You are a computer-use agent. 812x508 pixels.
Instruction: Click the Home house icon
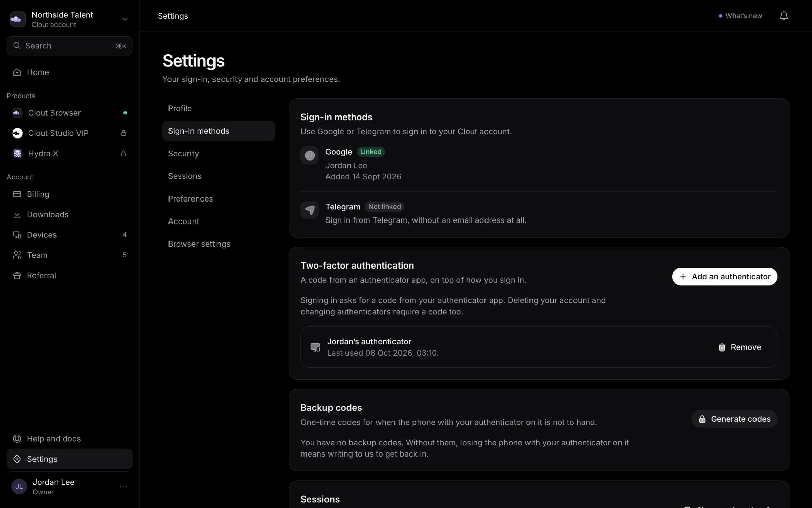[x=17, y=72]
